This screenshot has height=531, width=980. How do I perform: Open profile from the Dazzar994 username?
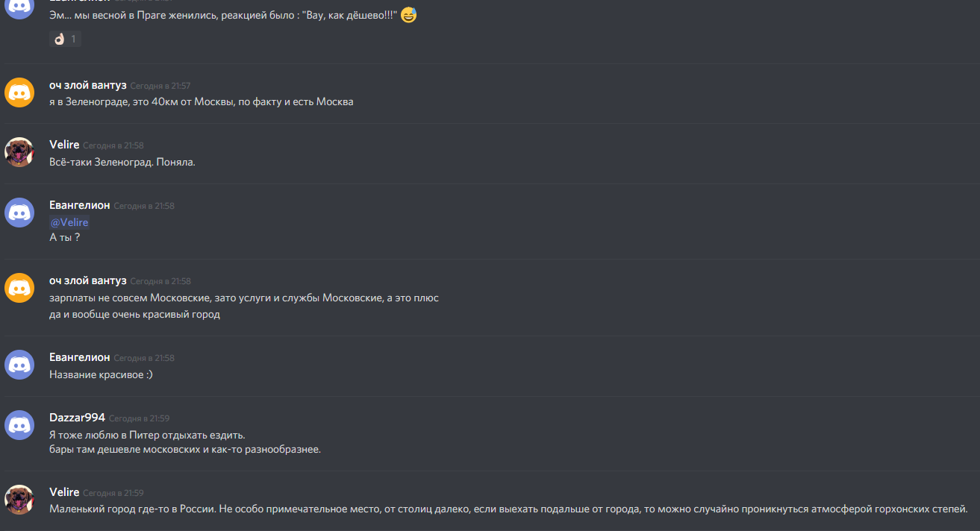click(x=77, y=418)
